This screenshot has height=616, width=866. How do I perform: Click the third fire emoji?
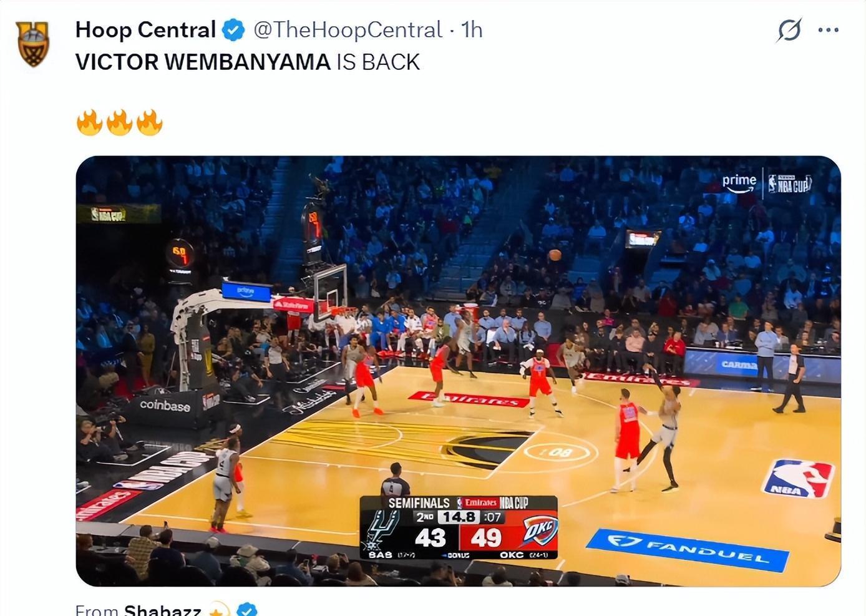click(150, 122)
